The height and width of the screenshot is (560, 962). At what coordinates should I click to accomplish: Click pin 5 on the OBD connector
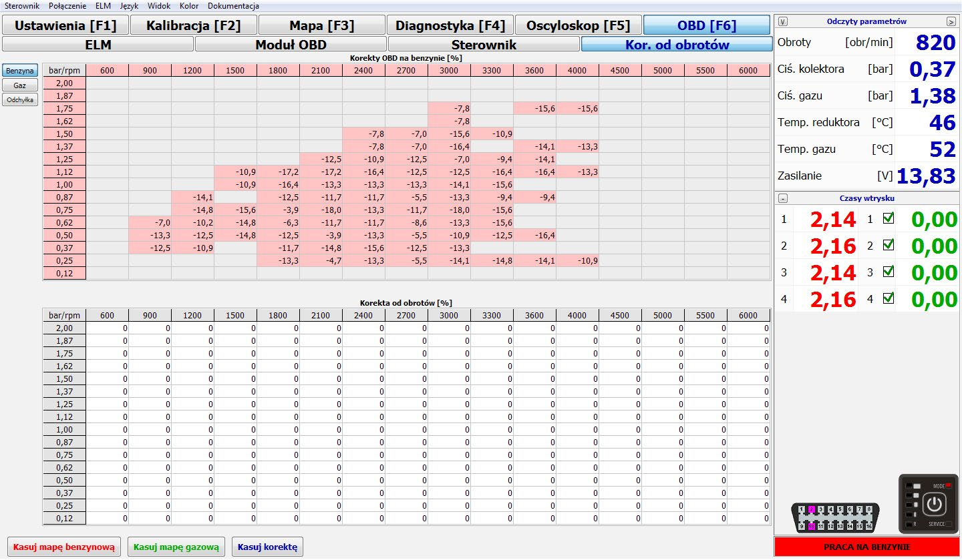pyautogui.click(x=840, y=509)
